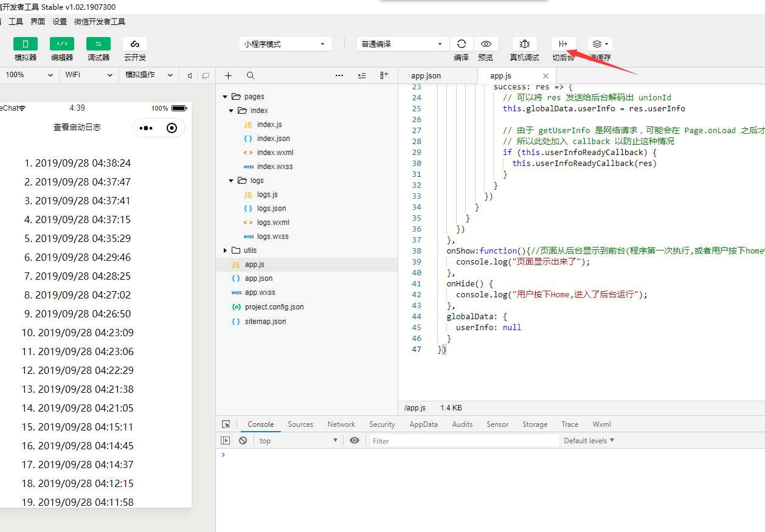
Task: Start real device debugging (真机调试)
Action: coord(524,44)
